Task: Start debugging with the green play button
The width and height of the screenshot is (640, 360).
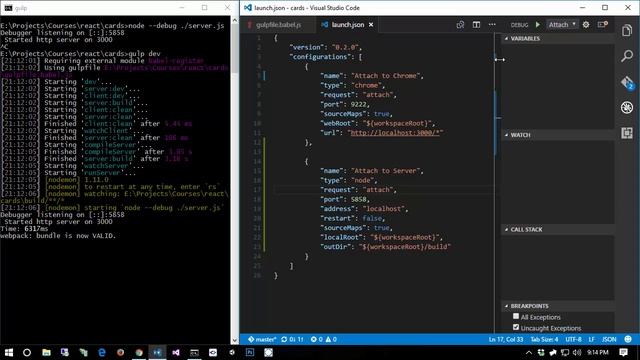Action: [538, 24]
